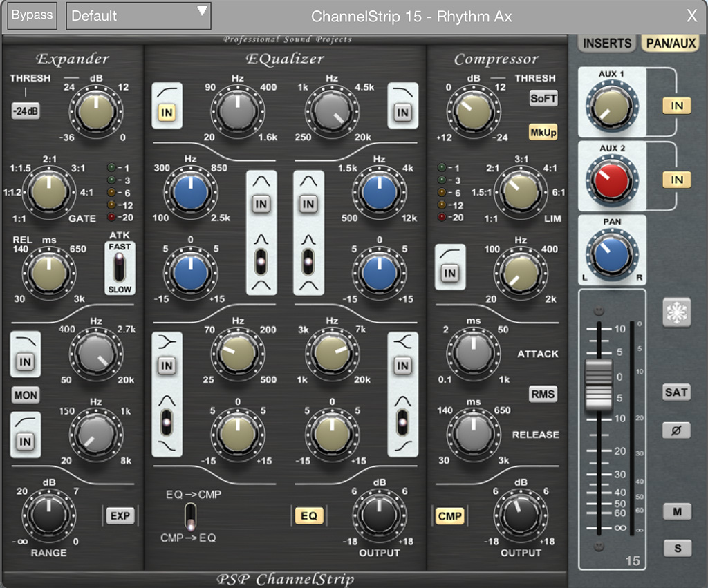Image resolution: width=708 pixels, height=588 pixels.
Task: Click the red AUX 2 send knob
Action: pos(612,180)
